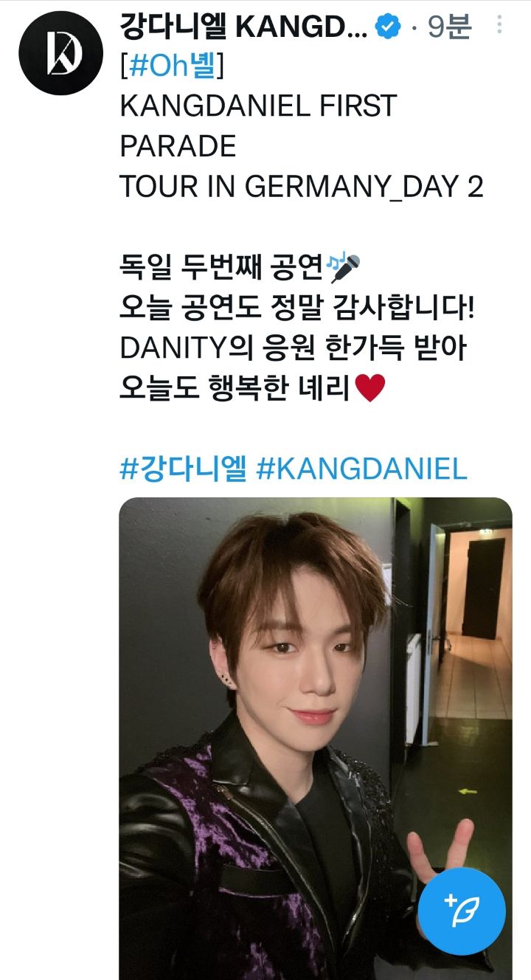Tap the 오늘도 행복한 녜리 text
The width and height of the screenshot is (531, 980).
[236, 388]
